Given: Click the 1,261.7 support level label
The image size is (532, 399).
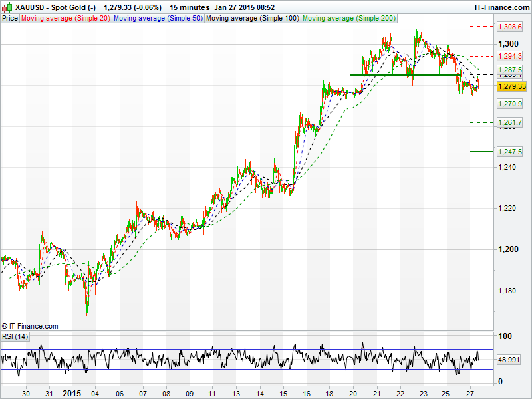Looking at the screenshot, I should [510, 122].
